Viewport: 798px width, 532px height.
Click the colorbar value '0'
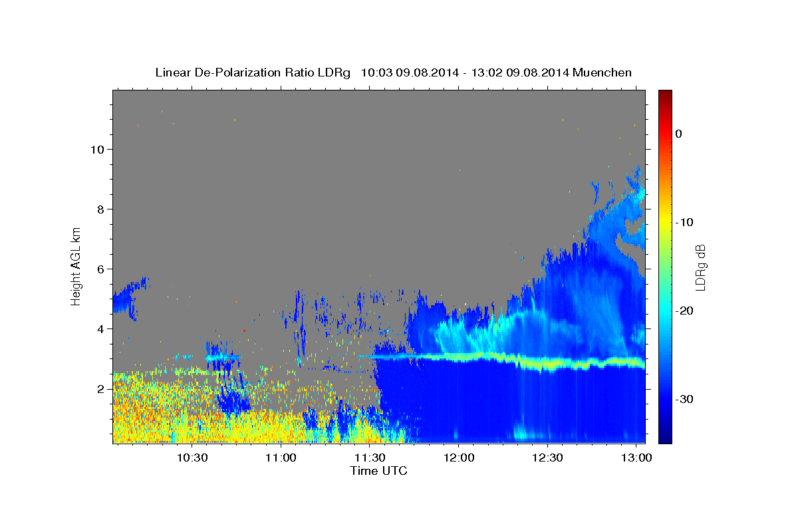678,134
